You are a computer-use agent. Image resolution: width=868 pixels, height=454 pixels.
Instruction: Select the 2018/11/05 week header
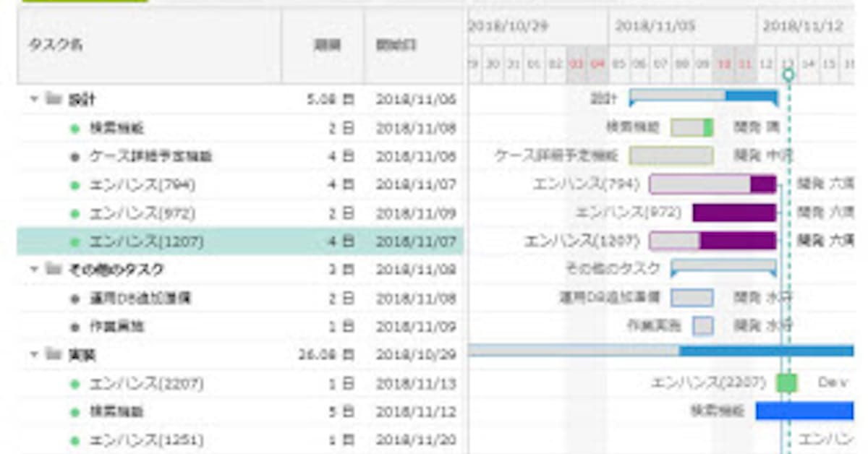click(655, 27)
